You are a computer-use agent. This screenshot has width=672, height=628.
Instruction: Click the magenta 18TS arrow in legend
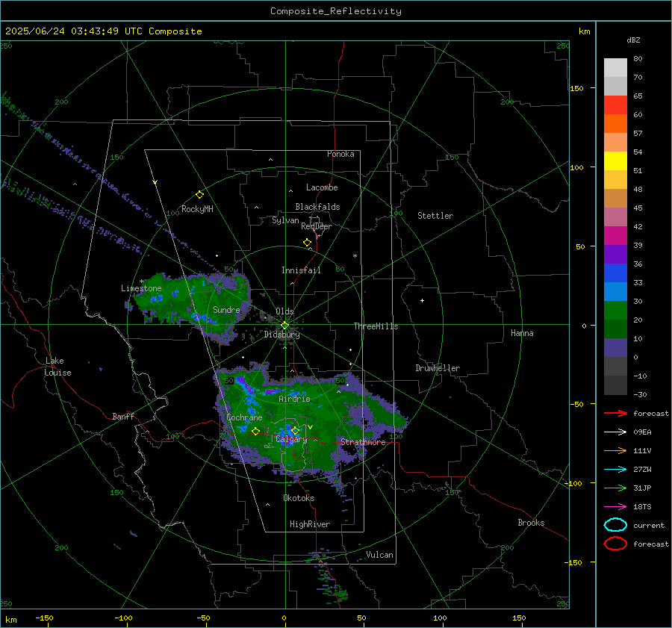[x=615, y=507]
